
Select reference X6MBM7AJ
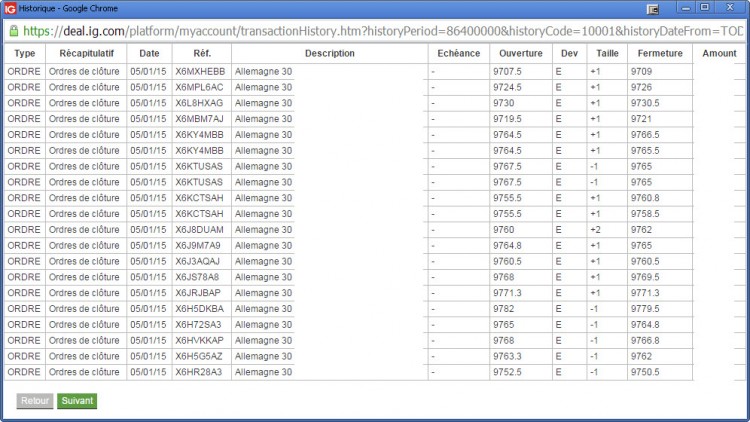(x=199, y=119)
